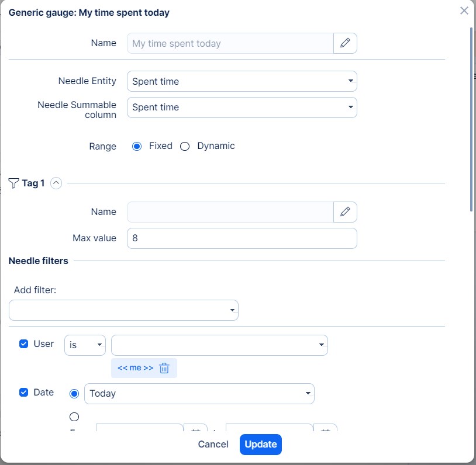The width and height of the screenshot is (476, 465).
Task: Collapse the Tag 1 section
Action: click(x=56, y=183)
